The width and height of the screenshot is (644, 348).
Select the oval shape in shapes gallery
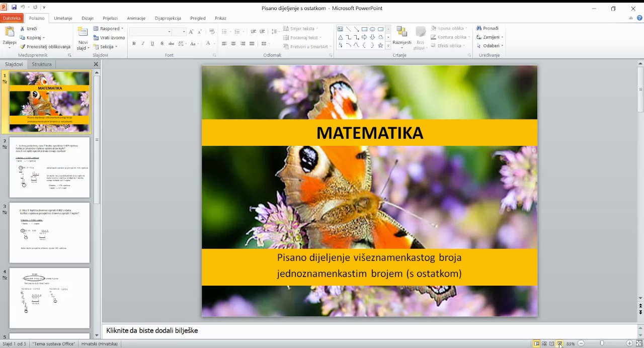pyautogui.click(x=372, y=29)
